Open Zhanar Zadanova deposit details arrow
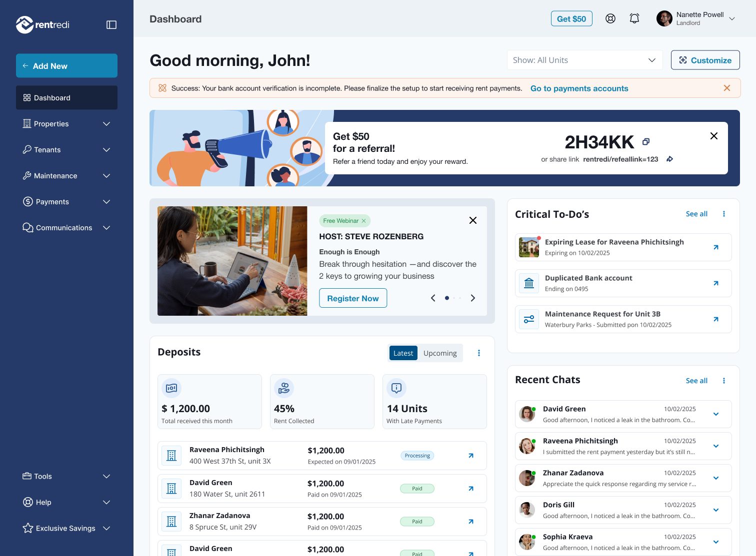This screenshot has height=556, width=756. [471, 522]
